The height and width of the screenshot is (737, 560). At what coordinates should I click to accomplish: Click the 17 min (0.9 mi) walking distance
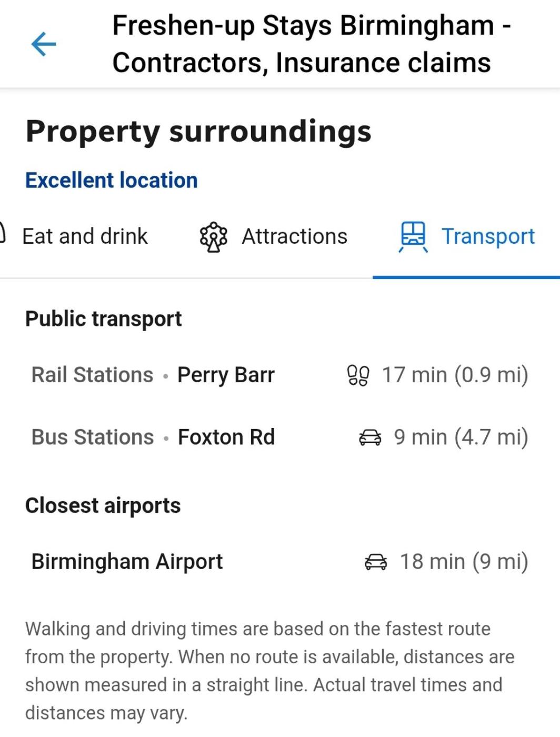[455, 375]
